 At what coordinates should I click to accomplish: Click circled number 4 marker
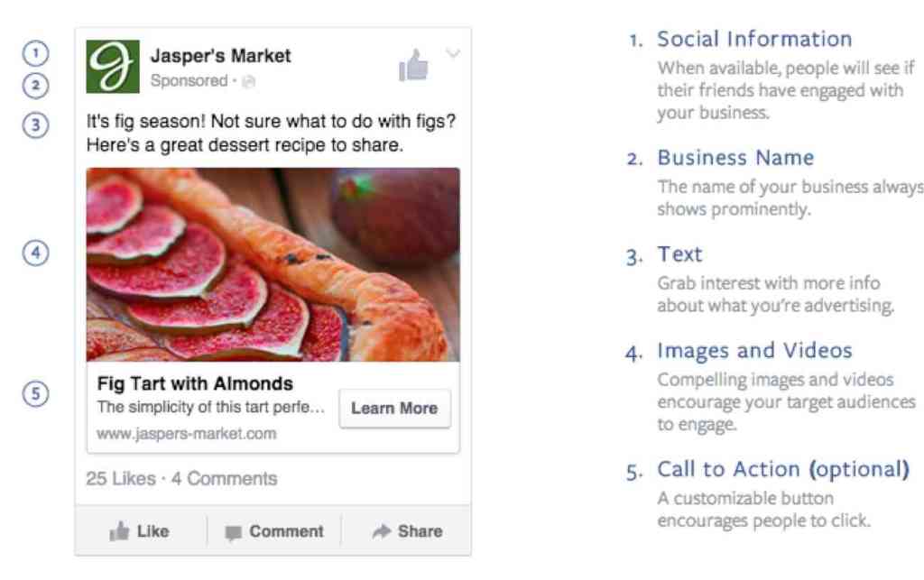tap(35, 253)
